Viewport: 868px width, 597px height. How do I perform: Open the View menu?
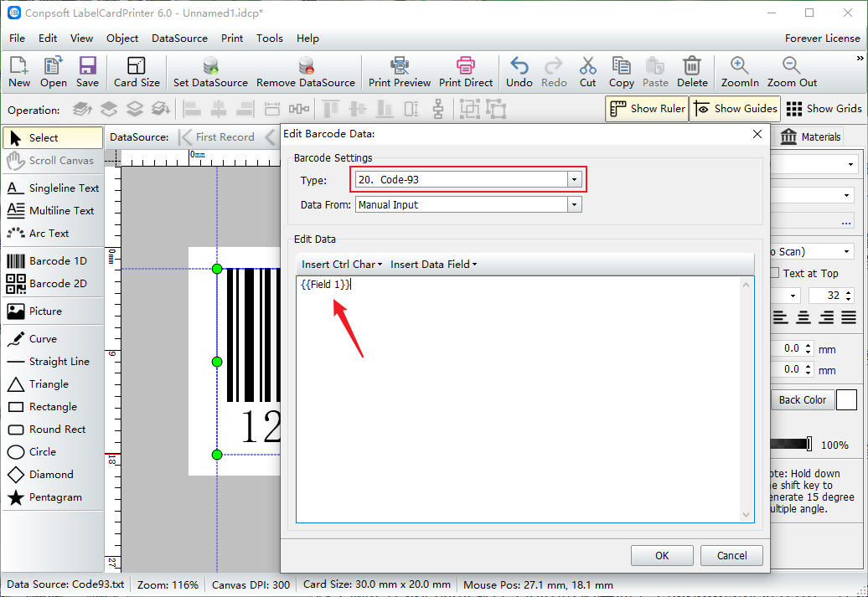coord(81,39)
